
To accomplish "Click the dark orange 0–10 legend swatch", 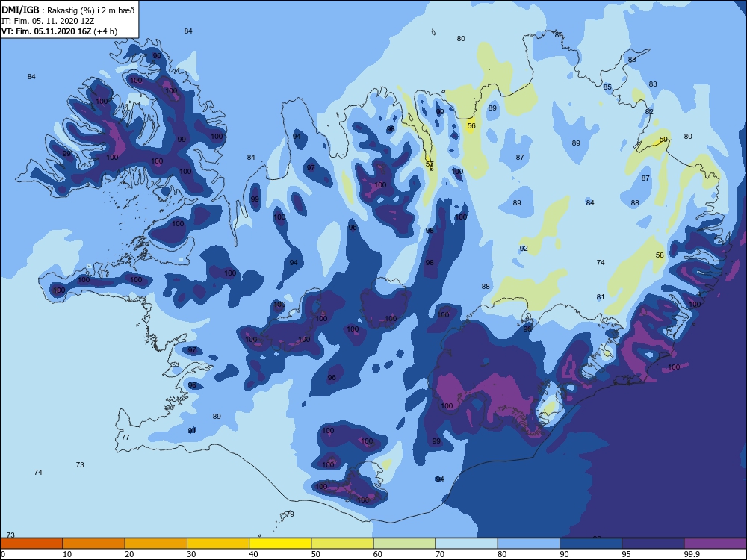I will pyautogui.click(x=31, y=544).
